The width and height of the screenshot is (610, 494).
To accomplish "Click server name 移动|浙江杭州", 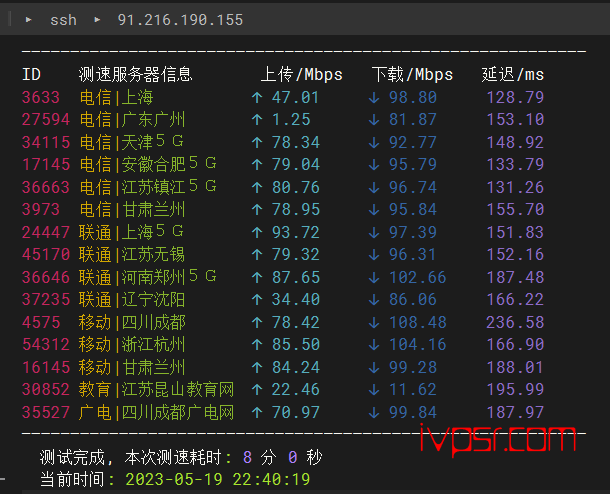I will tap(132, 345).
